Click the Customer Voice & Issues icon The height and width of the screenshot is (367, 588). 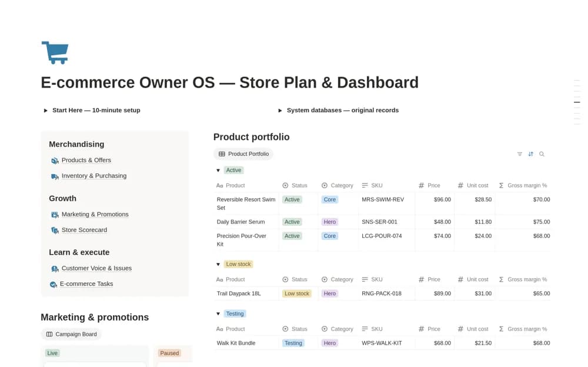[x=55, y=269]
